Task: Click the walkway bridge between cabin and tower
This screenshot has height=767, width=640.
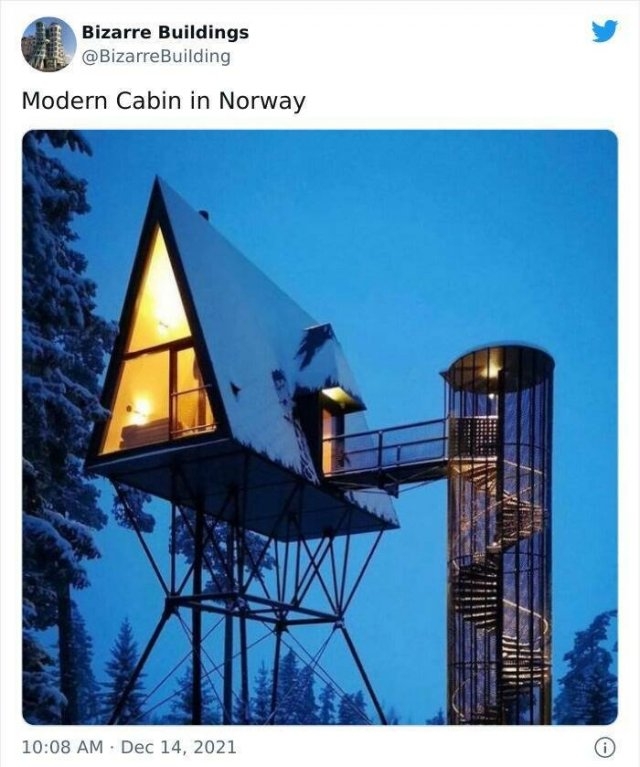Action: 387,452
